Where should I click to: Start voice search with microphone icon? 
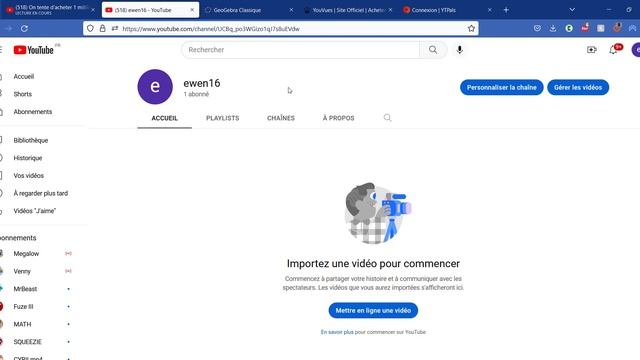(460, 50)
